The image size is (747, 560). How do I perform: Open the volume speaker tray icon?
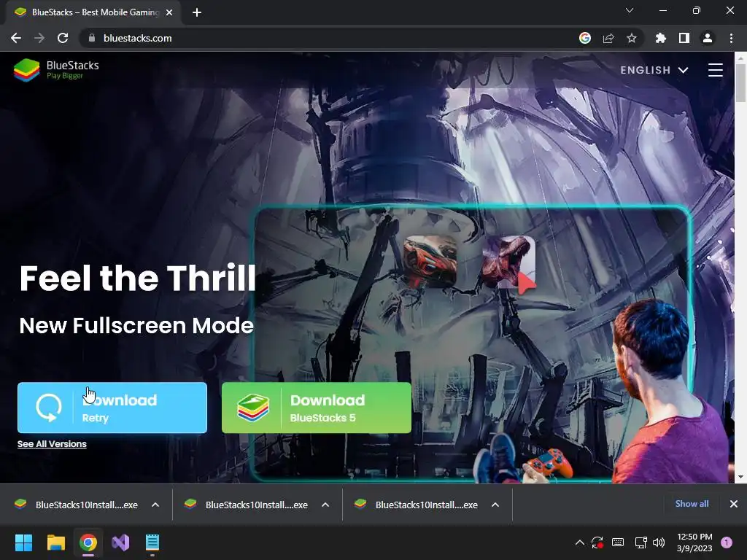click(659, 542)
